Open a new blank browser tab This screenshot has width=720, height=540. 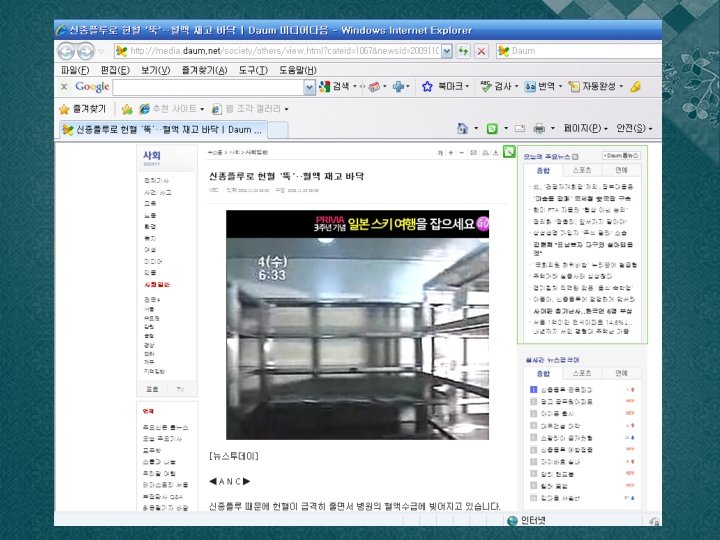tap(277, 130)
